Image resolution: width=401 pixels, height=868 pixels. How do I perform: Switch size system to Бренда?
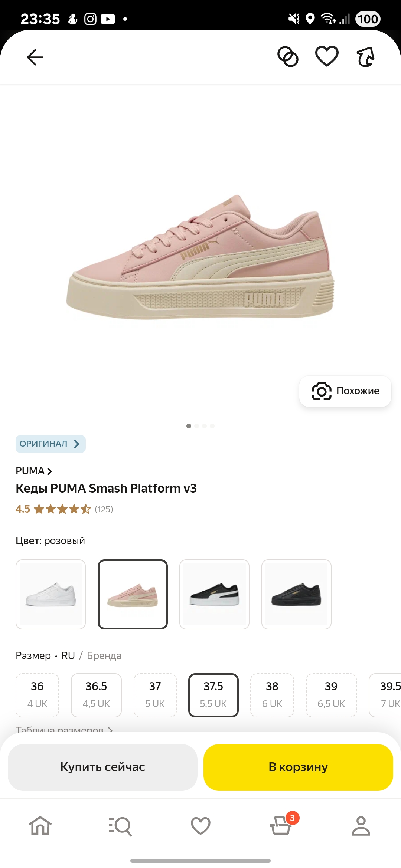coord(104,655)
